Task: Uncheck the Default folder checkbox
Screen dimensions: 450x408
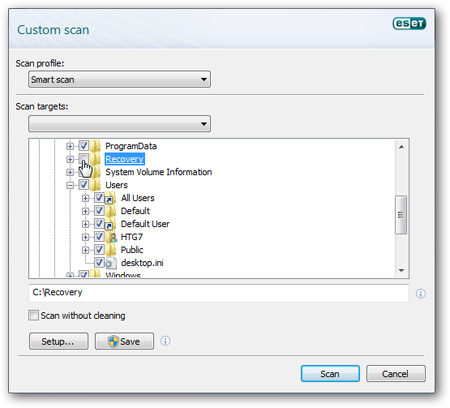Action: click(99, 211)
